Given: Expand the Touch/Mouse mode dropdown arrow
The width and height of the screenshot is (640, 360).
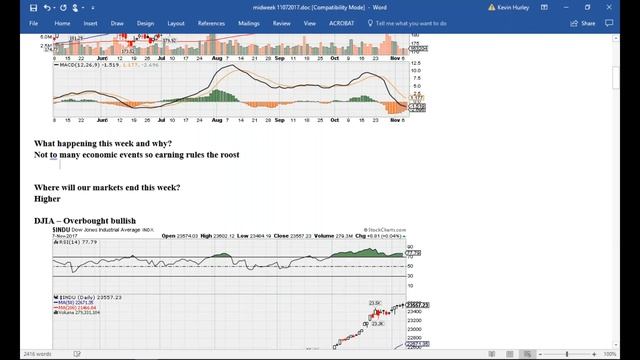Looking at the screenshot, I should tap(83, 8).
